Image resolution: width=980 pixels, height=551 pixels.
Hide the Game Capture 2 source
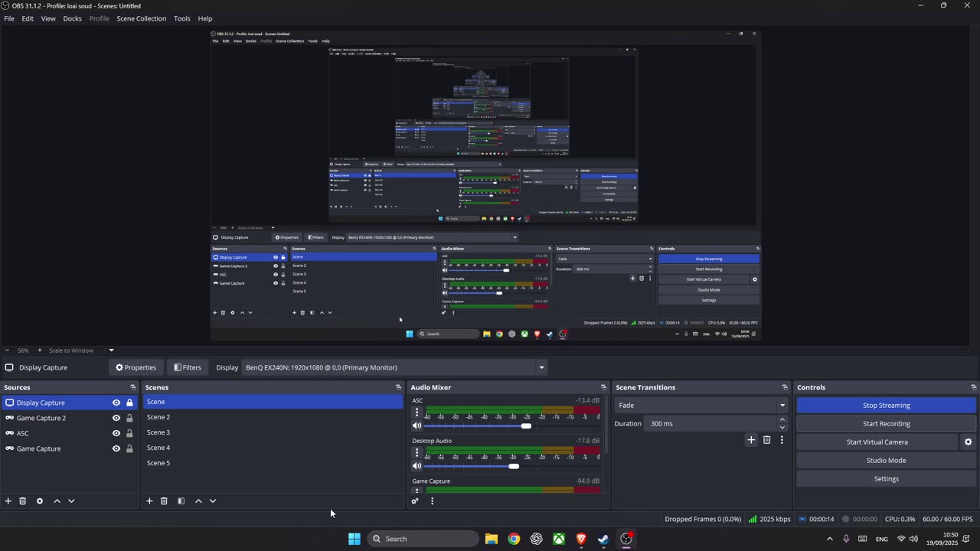pyautogui.click(x=116, y=418)
